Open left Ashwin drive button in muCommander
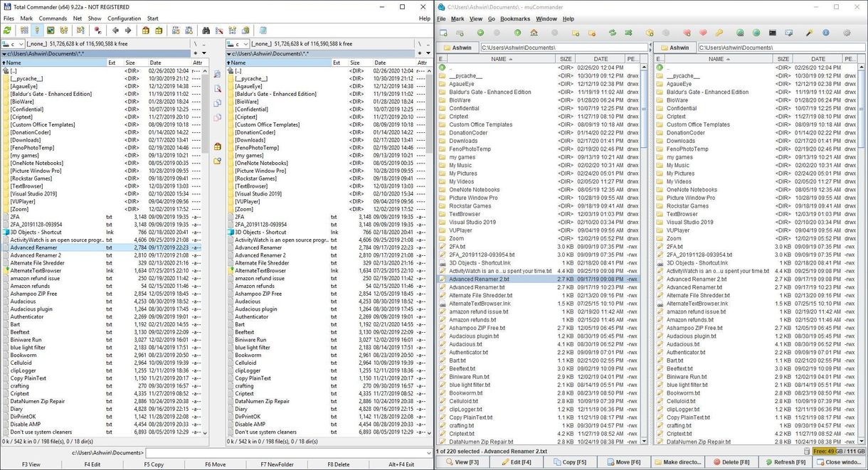Viewport: 868px width, 470px height. coord(458,48)
